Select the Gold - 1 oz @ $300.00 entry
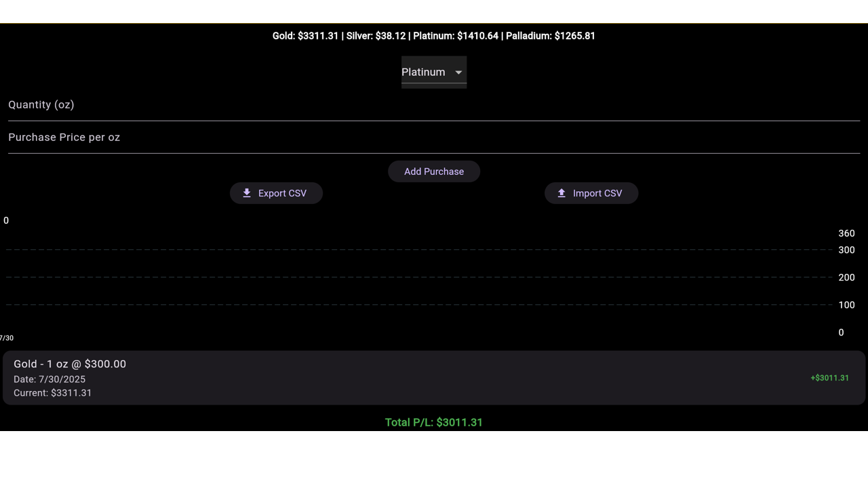 pos(434,378)
